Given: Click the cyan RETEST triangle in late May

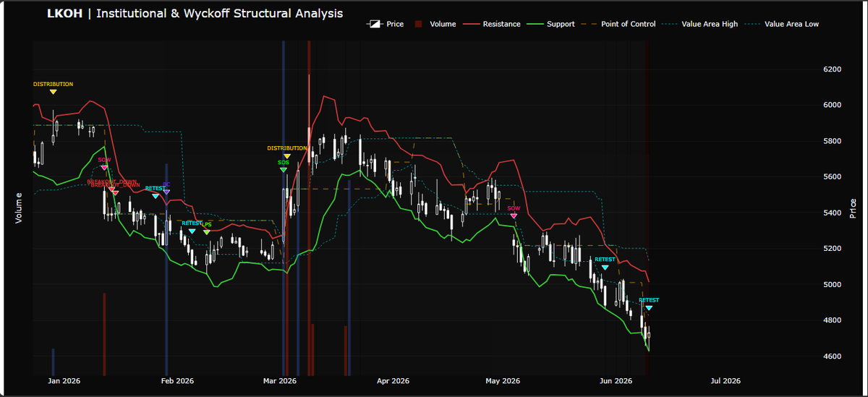Looking at the screenshot, I should 605,268.
